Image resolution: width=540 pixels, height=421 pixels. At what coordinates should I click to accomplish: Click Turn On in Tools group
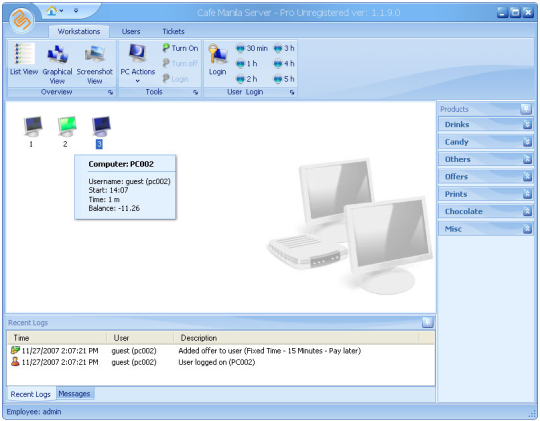pyautogui.click(x=180, y=48)
